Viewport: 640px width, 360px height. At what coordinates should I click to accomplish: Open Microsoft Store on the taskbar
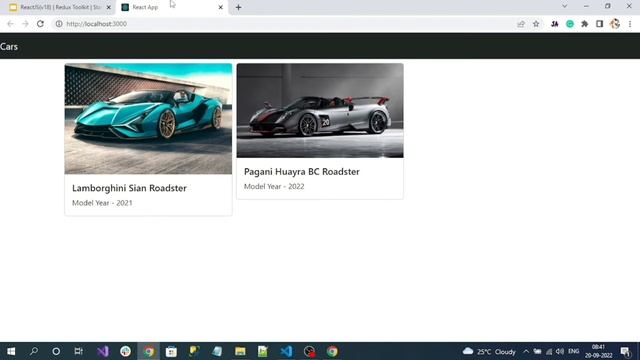click(171, 351)
